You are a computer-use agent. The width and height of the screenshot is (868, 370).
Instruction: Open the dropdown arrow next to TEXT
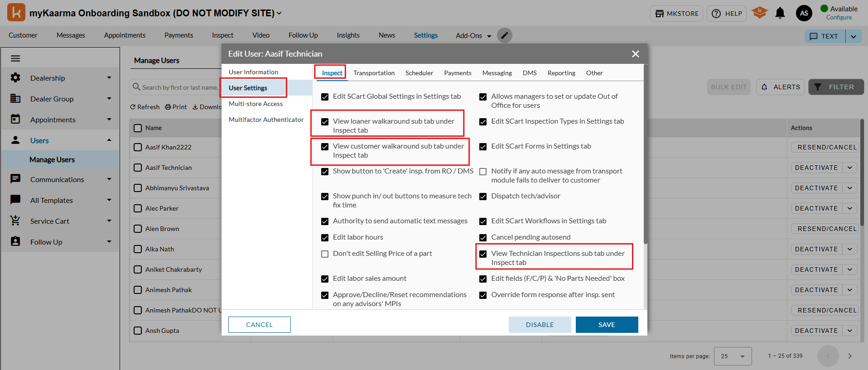click(x=854, y=36)
